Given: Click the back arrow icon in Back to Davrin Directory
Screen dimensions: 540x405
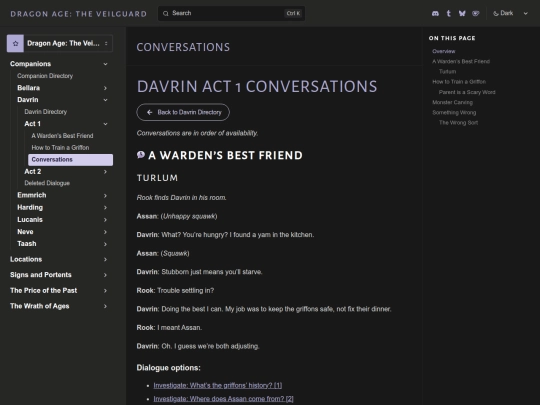Looking at the screenshot, I should (x=149, y=112).
